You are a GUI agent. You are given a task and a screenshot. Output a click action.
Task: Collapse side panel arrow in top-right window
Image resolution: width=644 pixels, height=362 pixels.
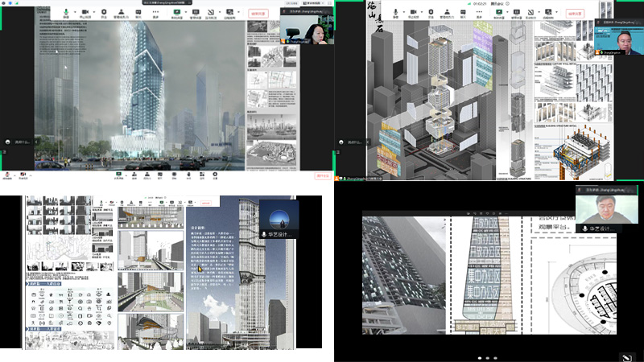click(x=368, y=142)
